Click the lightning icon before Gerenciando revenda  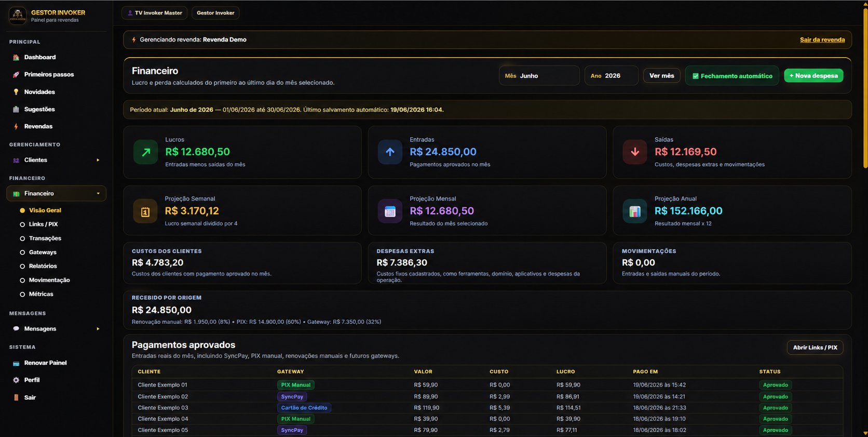(x=134, y=39)
